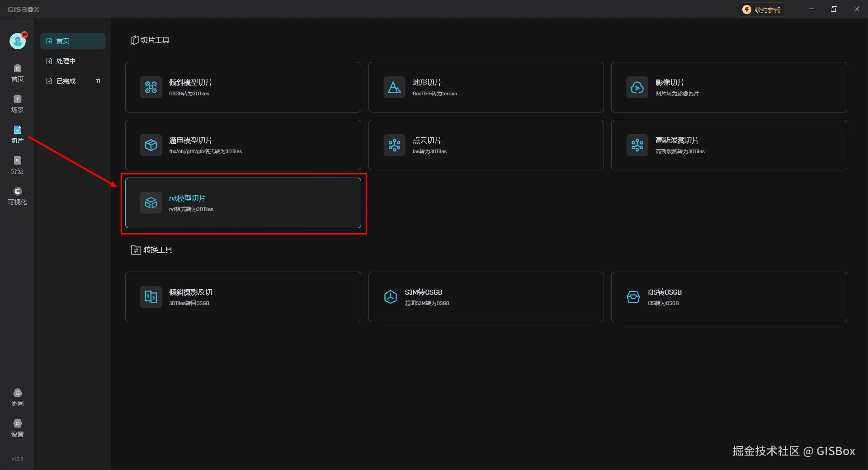Close the GISBox window
Screen dimensions: 868x470
pyautogui.click(x=857, y=9)
